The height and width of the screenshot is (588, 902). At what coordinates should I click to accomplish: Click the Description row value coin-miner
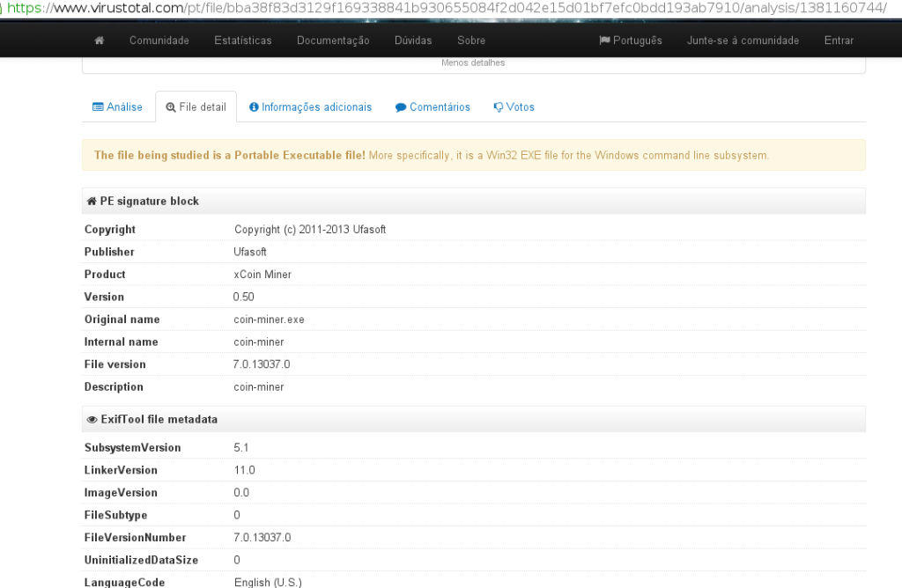258,386
